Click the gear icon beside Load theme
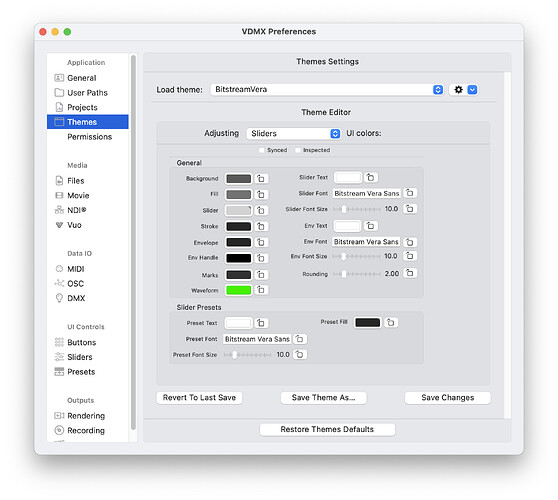Viewport: 558px width, 500px height. [458, 90]
